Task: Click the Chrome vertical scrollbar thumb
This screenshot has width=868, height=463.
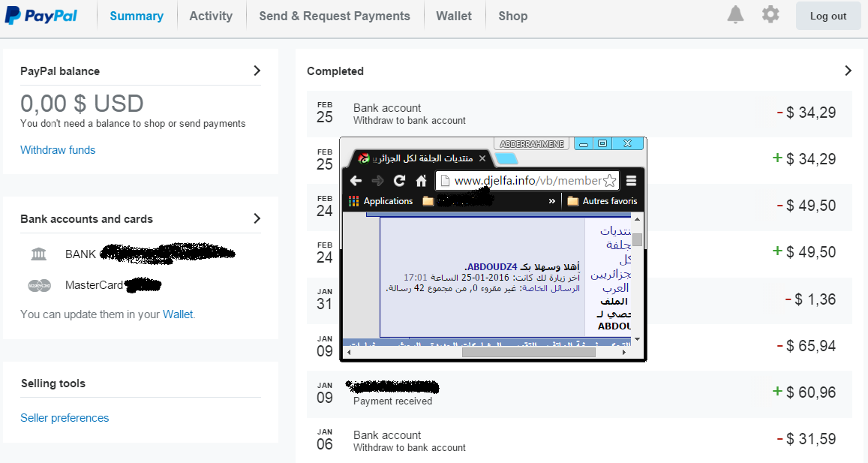Action: point(637,240)
